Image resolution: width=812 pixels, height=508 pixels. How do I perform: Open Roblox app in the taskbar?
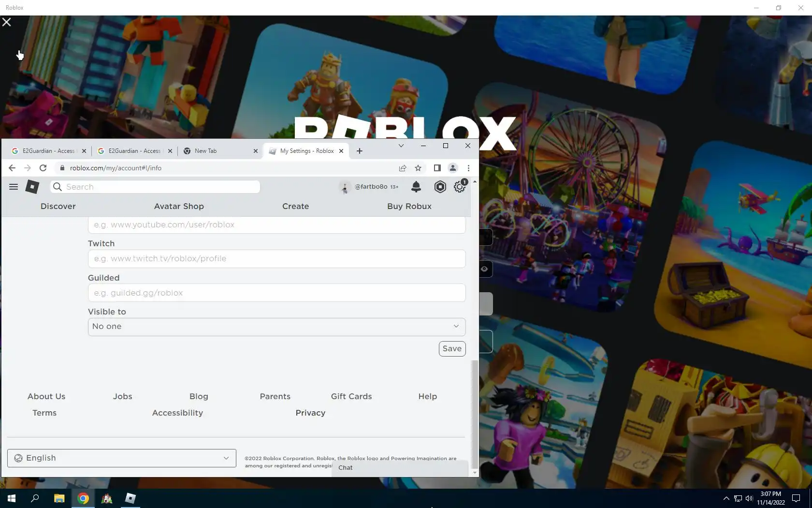pyautogui.click(x=130, y=498)
